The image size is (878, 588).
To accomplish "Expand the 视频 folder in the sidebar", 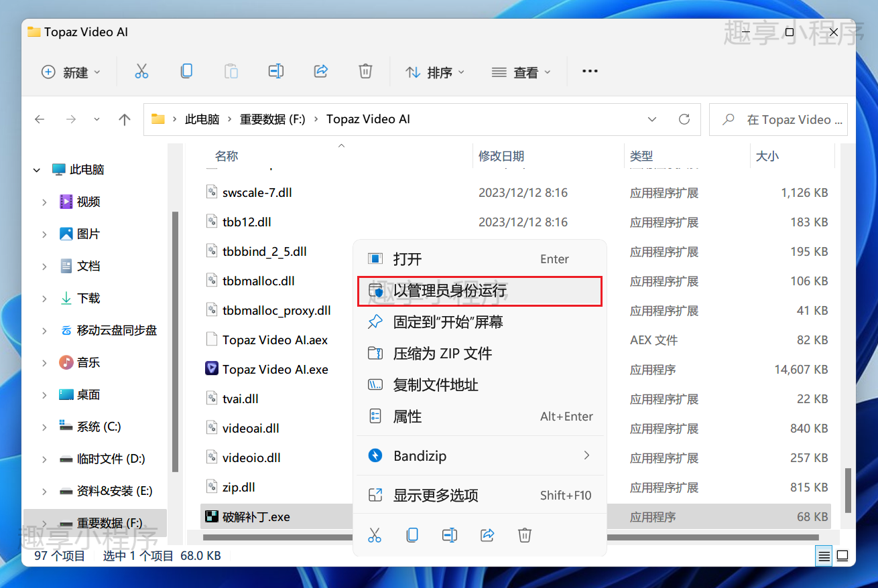I will pyautogui.click(x=45, y=202).
